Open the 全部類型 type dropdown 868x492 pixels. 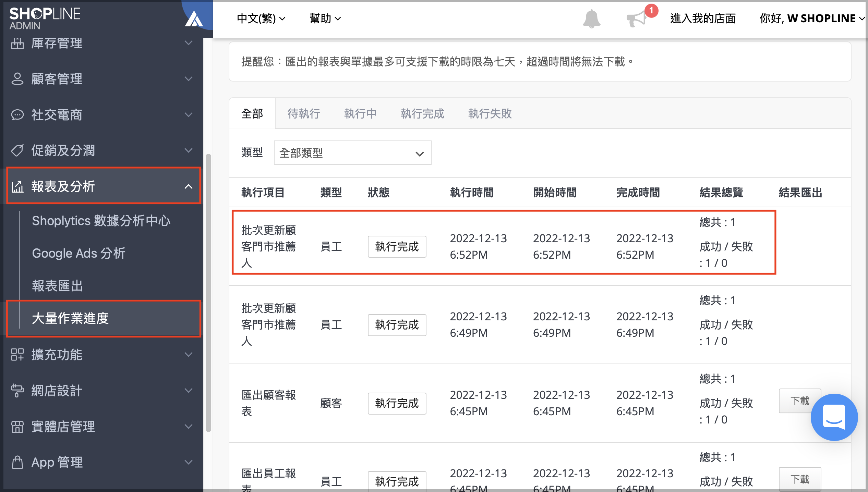(352, 153)
